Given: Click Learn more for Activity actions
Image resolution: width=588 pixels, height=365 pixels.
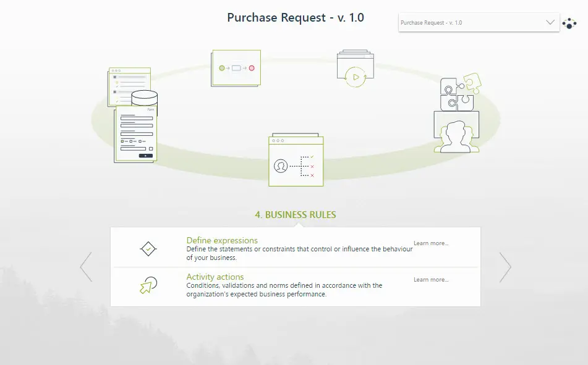Looking at the screenshot, I should point(431,280).
